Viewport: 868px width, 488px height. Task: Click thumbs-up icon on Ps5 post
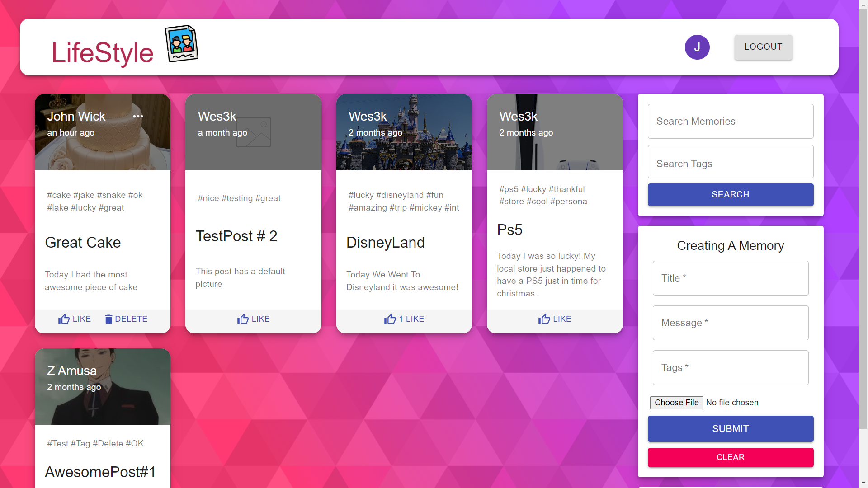pos(544,319)
